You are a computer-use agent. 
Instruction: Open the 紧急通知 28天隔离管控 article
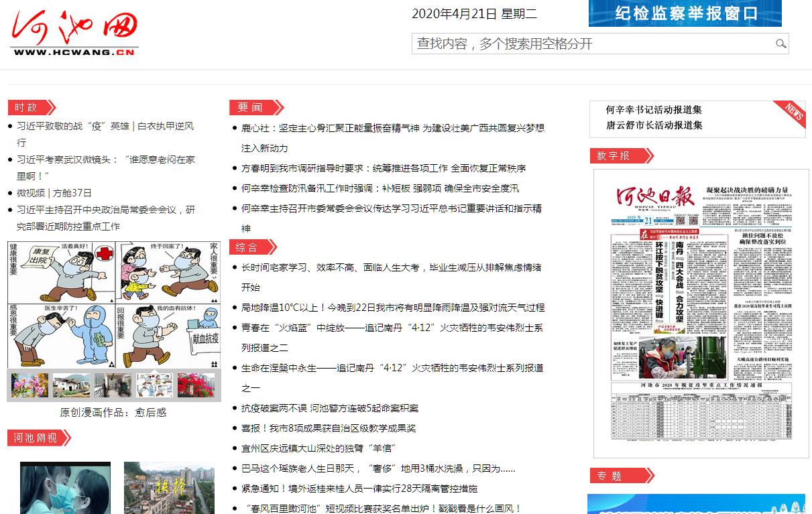click(x=359, y=489)
